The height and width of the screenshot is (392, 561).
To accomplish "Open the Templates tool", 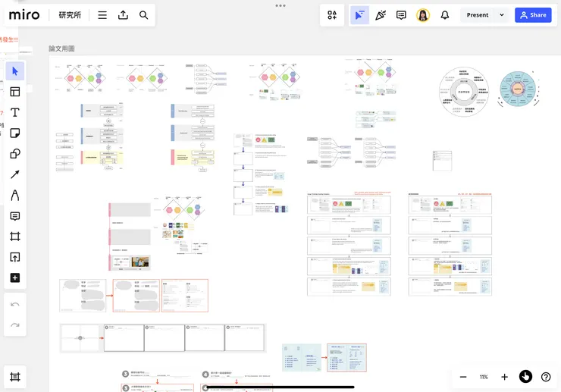I will [15, 92].
